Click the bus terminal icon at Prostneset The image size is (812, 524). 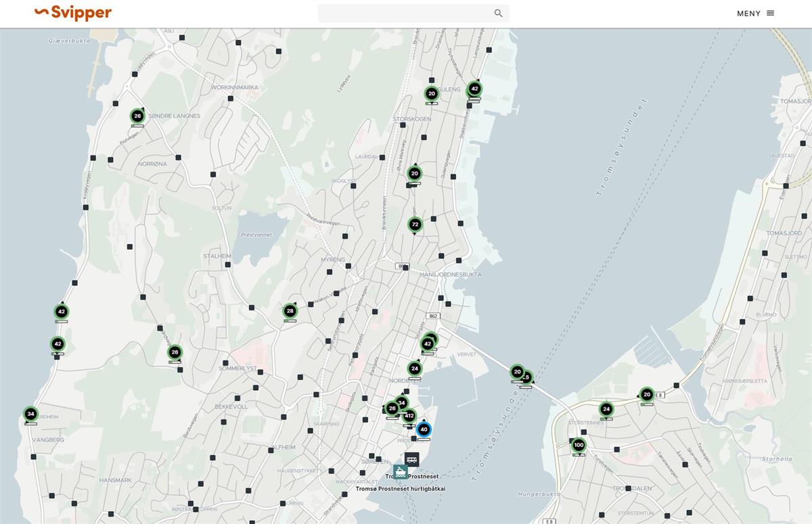coord(411,460)
